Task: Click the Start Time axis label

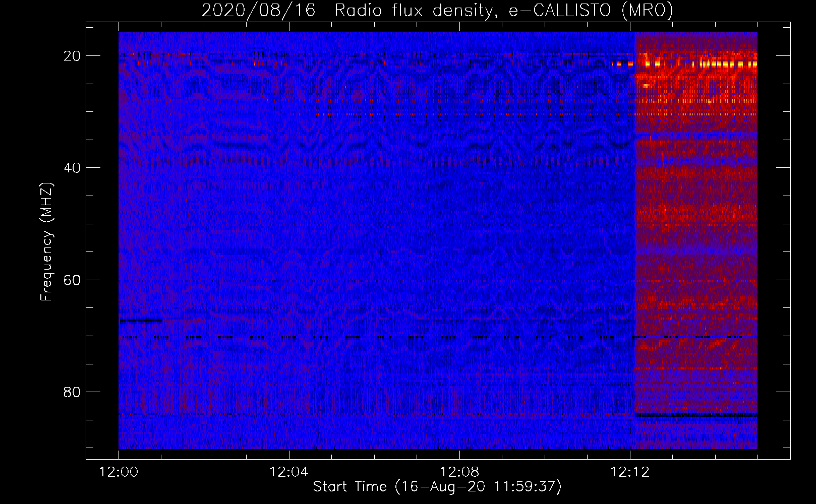Action: click(x=437, y=487)
